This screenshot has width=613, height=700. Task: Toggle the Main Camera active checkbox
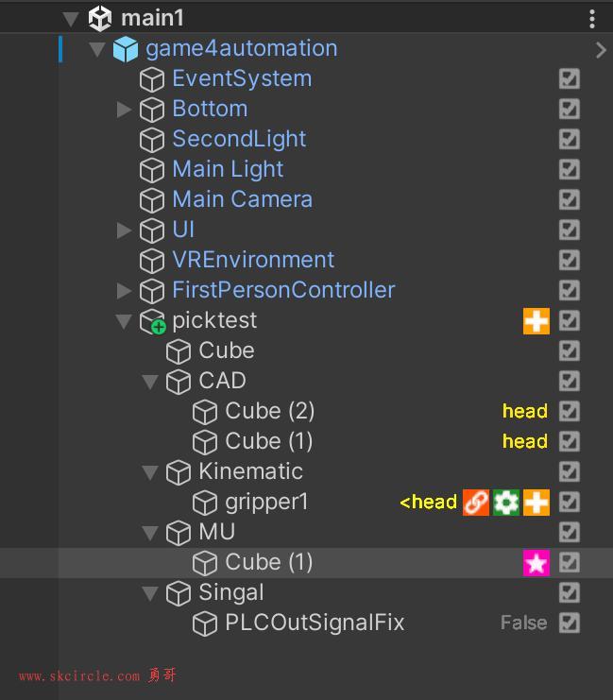[569, 199]
